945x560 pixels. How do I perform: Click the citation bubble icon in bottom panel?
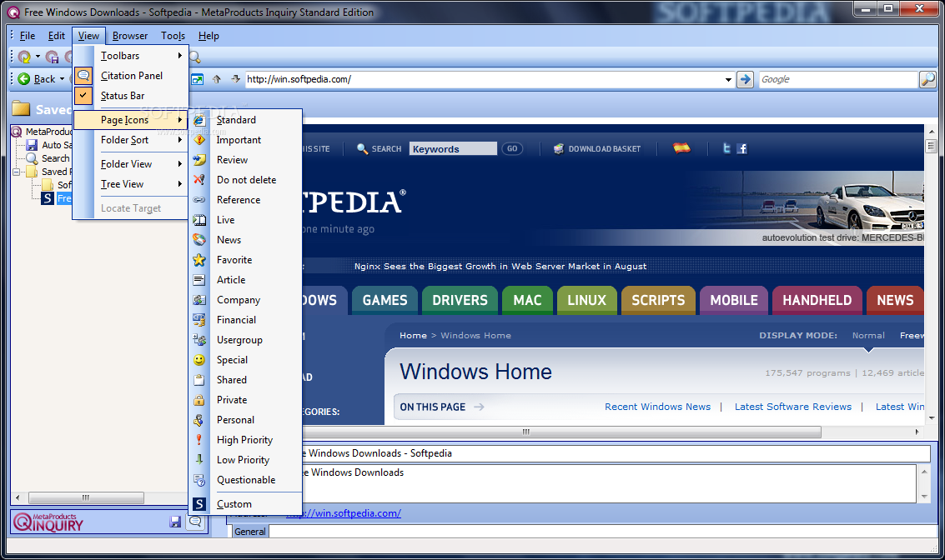(195, 522)
